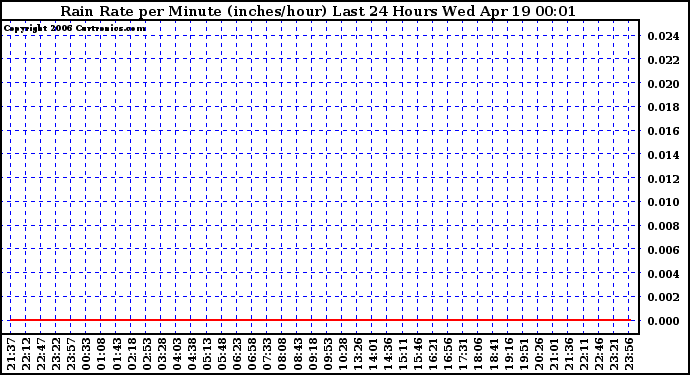
Task: Click the 02:53 time label
Action: pos(147,354)
